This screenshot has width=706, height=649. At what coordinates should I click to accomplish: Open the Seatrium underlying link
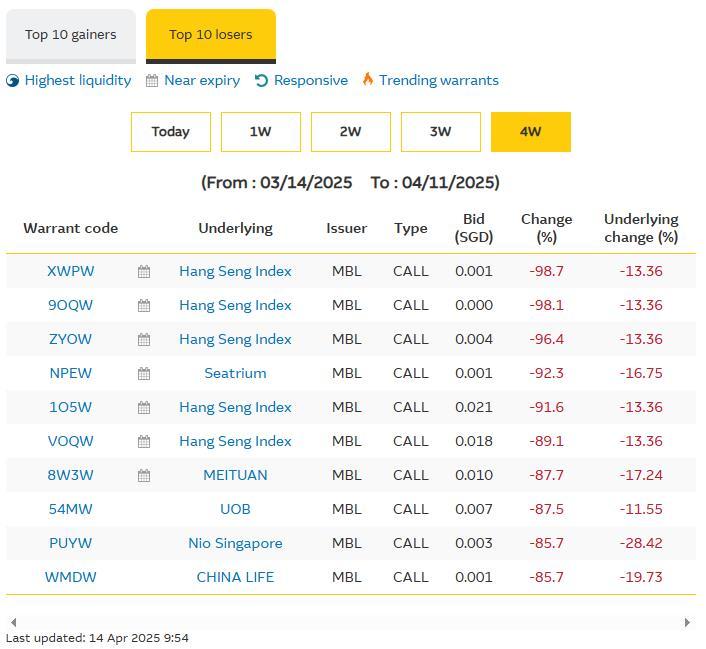(x=235, y=373)
